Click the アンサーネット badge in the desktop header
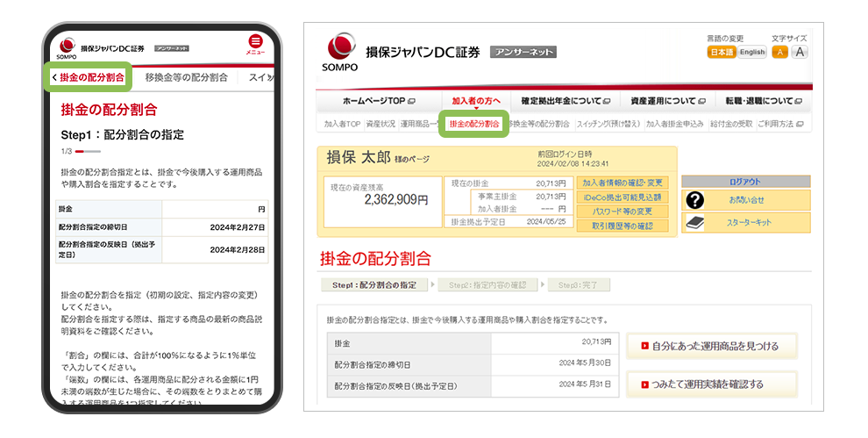 coord(523,52)
